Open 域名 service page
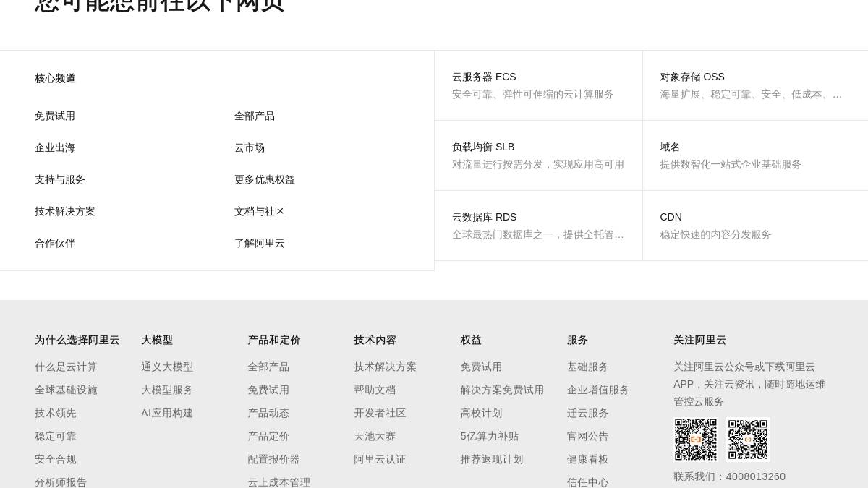 [669, 147]
